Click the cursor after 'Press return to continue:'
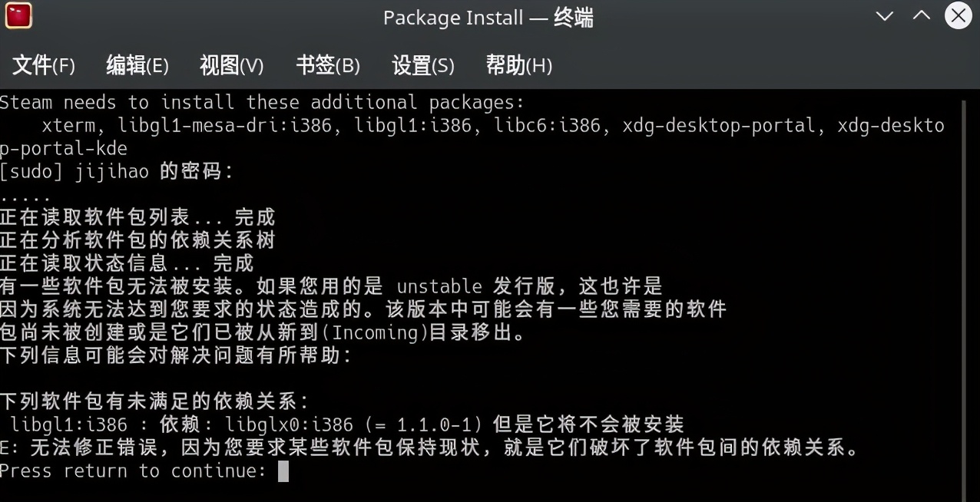 pos(283,471)
